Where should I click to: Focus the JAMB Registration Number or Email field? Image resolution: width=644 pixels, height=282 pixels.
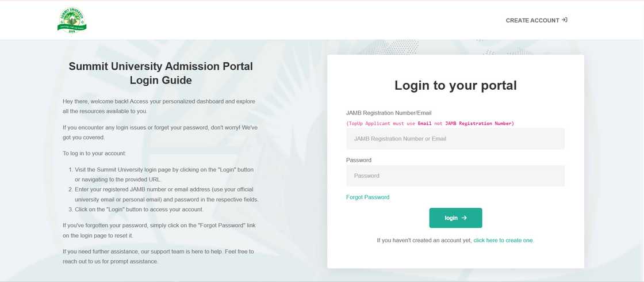tap(455, 139)
